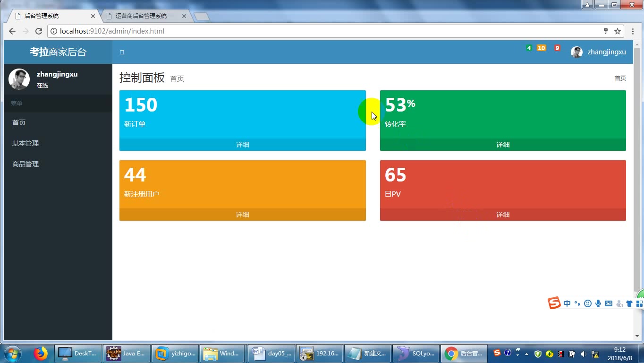Image resolution: width=644 pixels, height=363 pixels.
Task: Open Firefox from the Windows taskbar
Action: click(41, 354)
